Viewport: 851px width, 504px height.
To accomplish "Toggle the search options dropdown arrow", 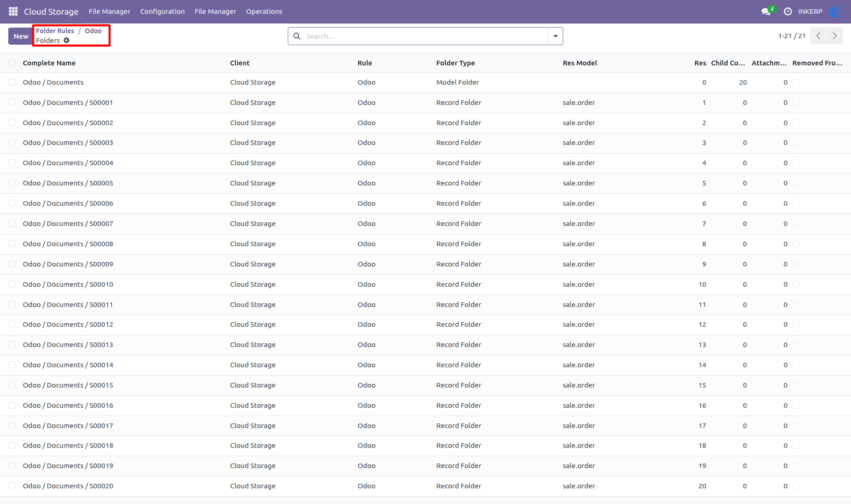I will tap(555, 36).
